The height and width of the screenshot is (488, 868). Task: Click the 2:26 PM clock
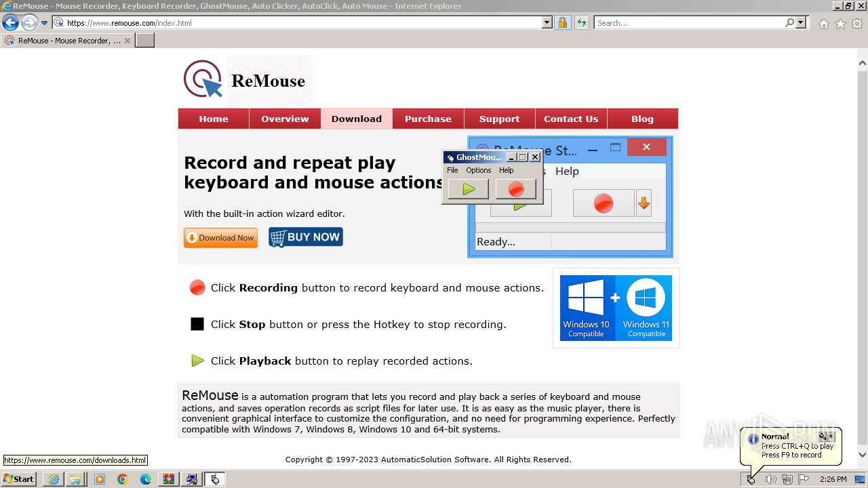pos(833,479)
